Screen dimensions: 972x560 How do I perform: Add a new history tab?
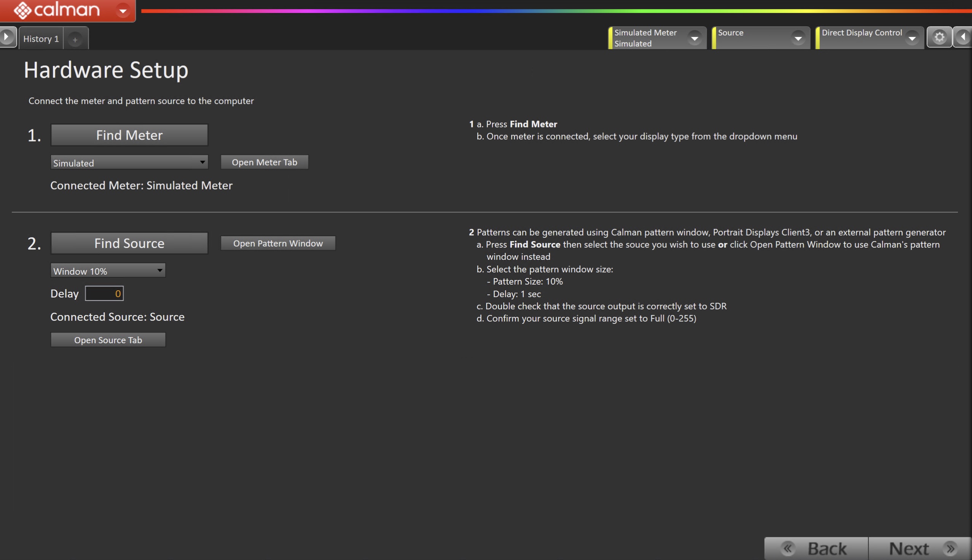75,39
